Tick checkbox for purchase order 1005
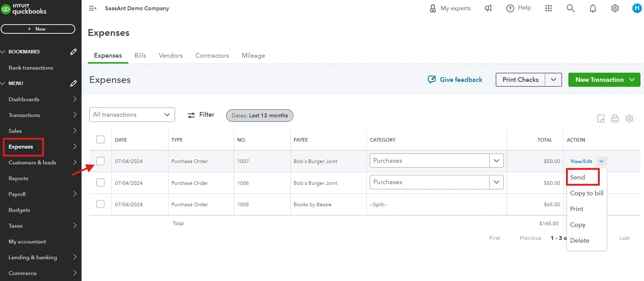Viewport: 644px width, 281px height. coord(100,204)
